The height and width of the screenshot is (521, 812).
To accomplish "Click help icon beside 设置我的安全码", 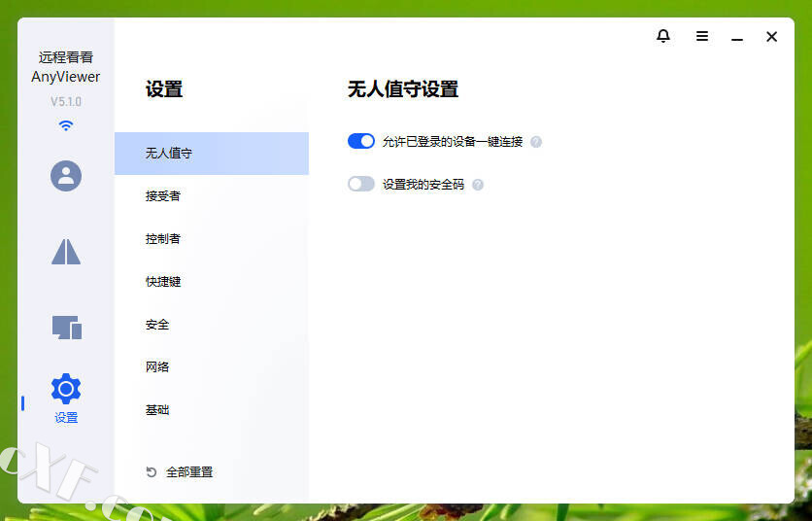I will [x=478, y=185].
